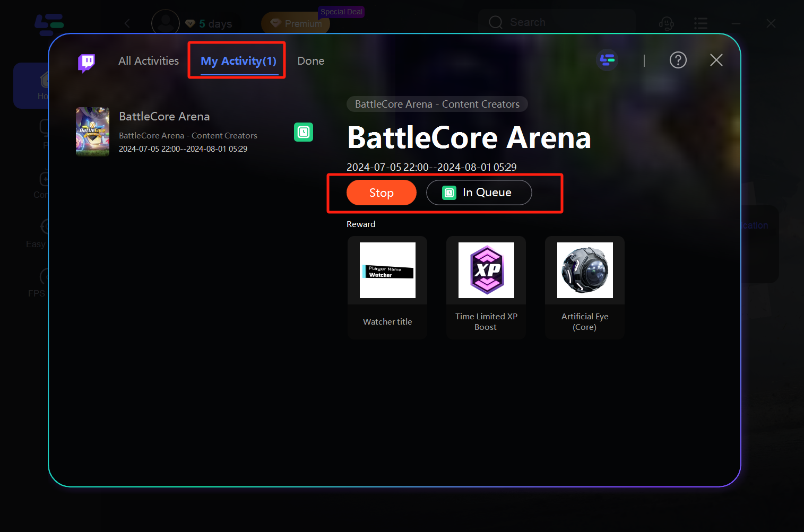Switch to the Done tab
Image resolution: width=804 pixels, height=532 pixels.
tap(311, 61)
